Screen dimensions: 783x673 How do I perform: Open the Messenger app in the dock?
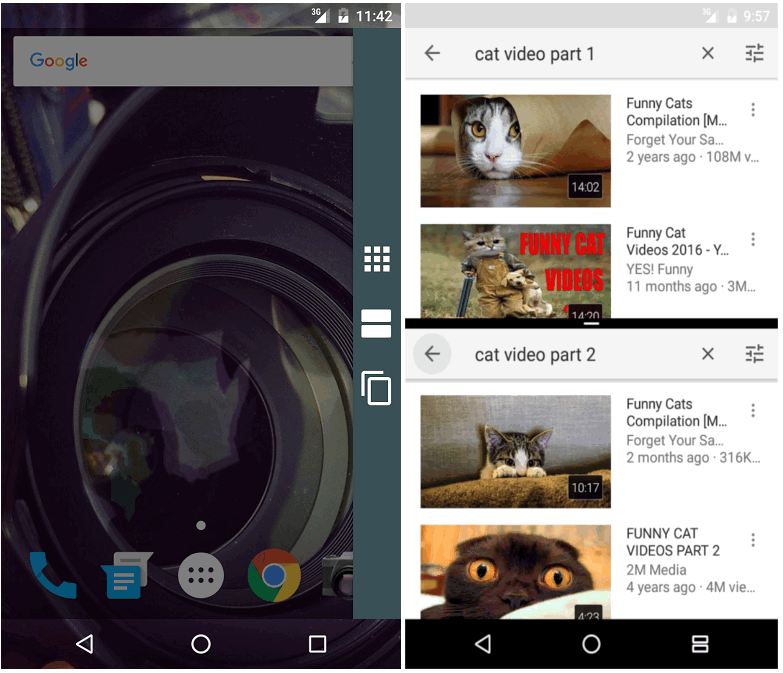(x=126, y=575)
